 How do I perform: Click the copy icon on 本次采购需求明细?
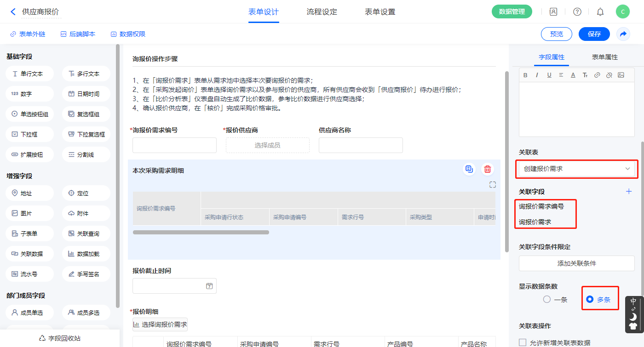[x=469, y=169]
